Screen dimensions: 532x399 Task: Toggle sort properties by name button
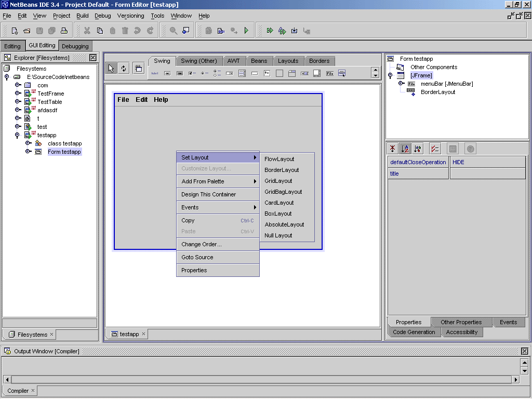click(x=405, y=149)
